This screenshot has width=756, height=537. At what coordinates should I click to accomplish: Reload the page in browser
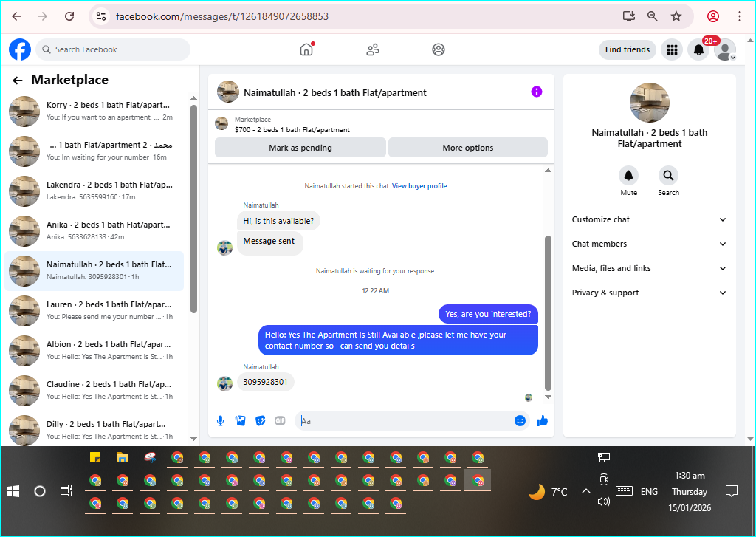pyautogui.click(x=69, y=16)
